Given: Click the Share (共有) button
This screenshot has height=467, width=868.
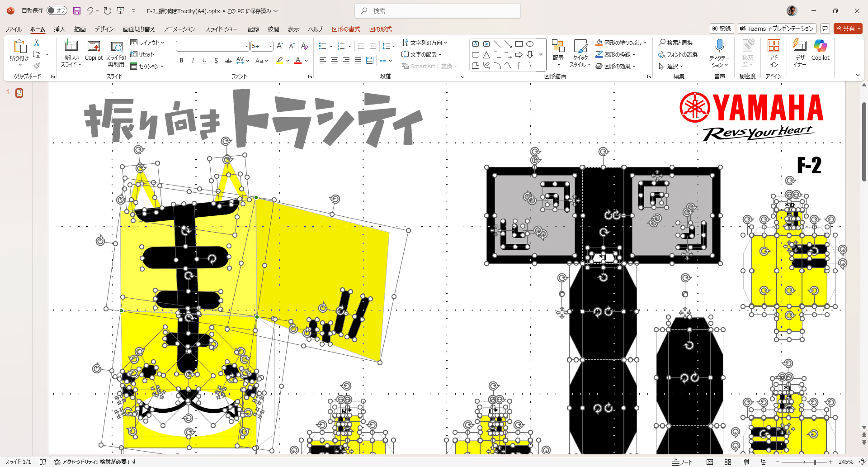Looking at the screenshot, I should tap(848, 29).
